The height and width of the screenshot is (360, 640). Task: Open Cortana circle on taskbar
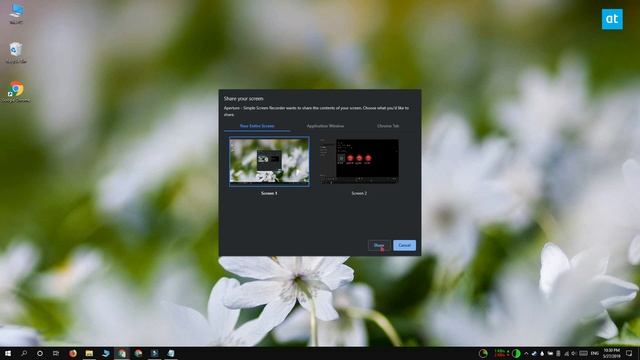tap(40, 353)
